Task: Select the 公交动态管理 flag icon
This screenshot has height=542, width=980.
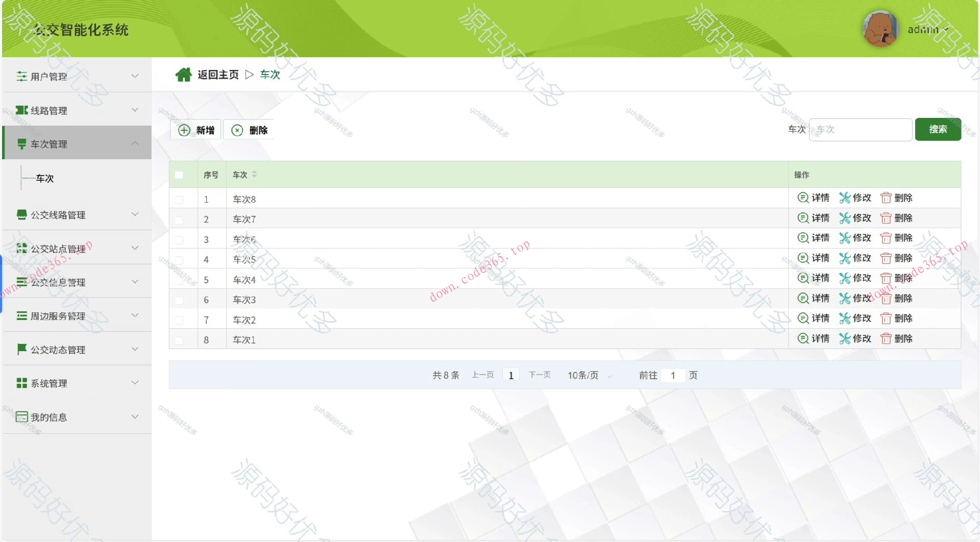Action: click(x=21, y=349)
